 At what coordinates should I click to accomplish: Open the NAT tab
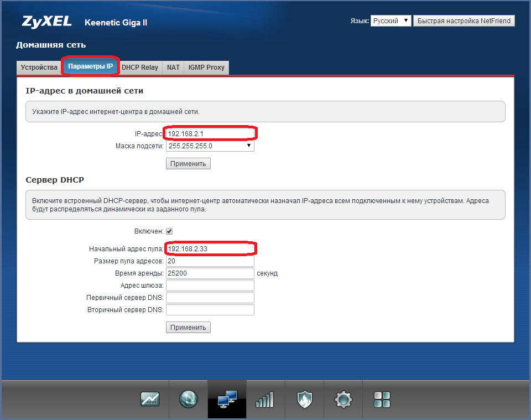pos(173,68)
